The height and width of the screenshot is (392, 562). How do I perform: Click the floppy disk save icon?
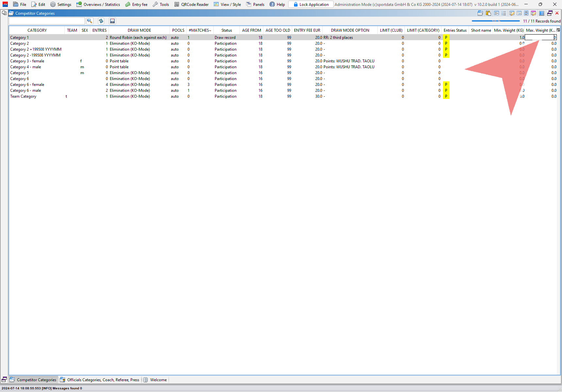click(x=112, y=21)
